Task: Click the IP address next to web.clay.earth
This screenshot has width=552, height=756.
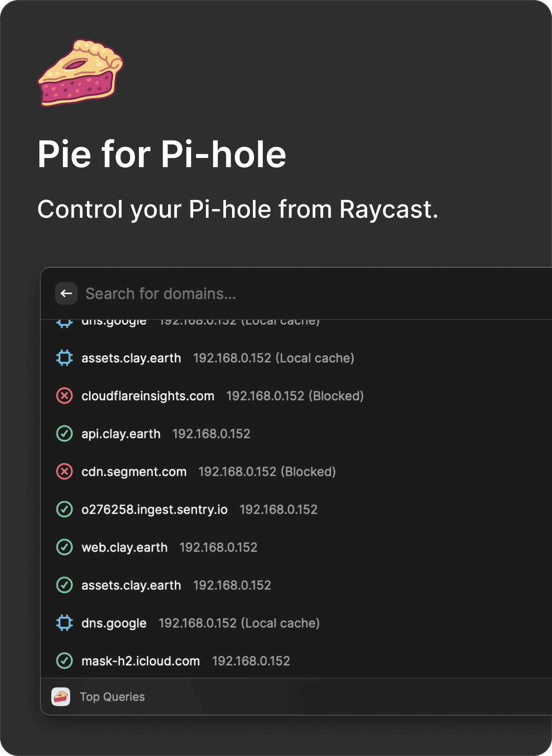Action: click(x=219, y=547)
